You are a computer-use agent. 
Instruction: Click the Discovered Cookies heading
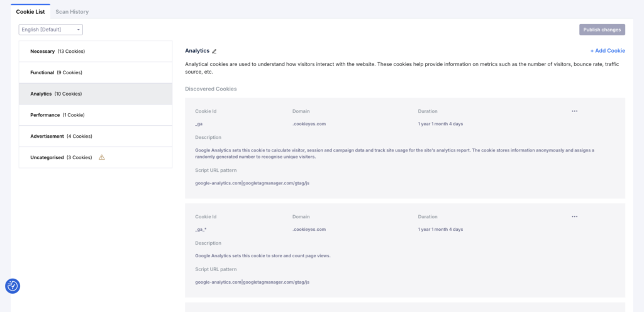[211, 89]
